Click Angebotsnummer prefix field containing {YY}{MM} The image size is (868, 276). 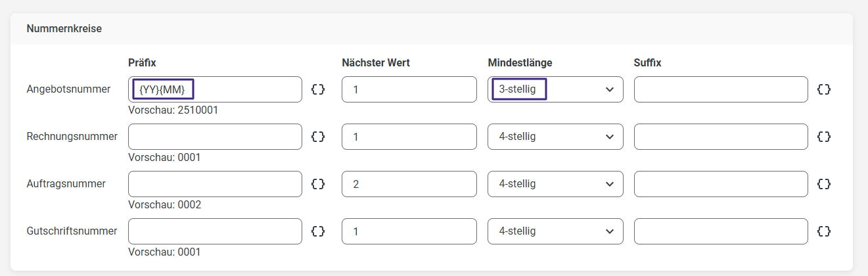(x=215, y=89)
